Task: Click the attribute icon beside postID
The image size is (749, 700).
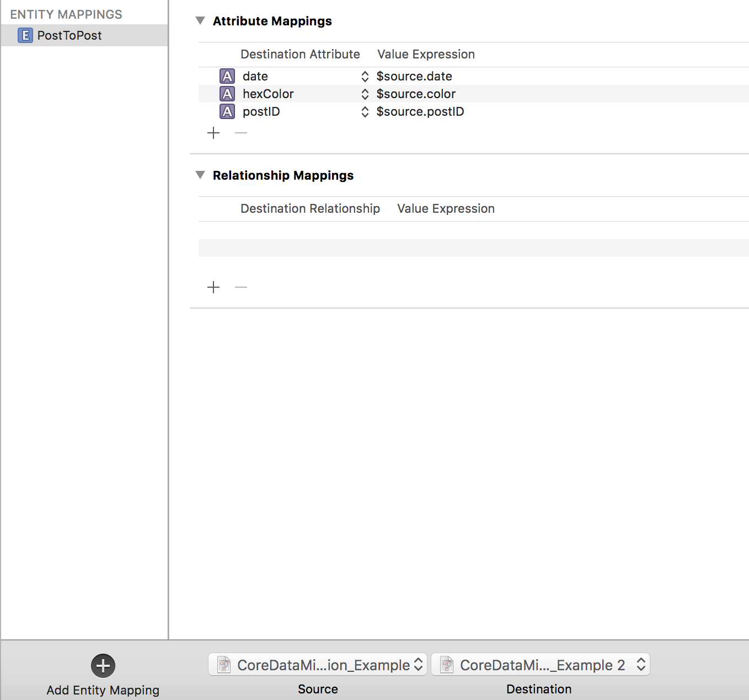Action: pyautogui.click(x=227, y=111)
